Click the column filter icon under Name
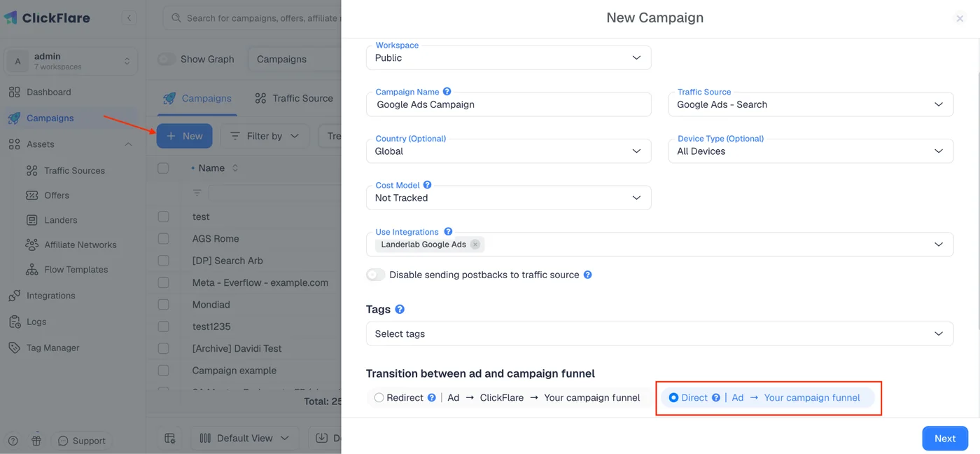Viewport: 980px width, 454px height. (x=197, y=193)
